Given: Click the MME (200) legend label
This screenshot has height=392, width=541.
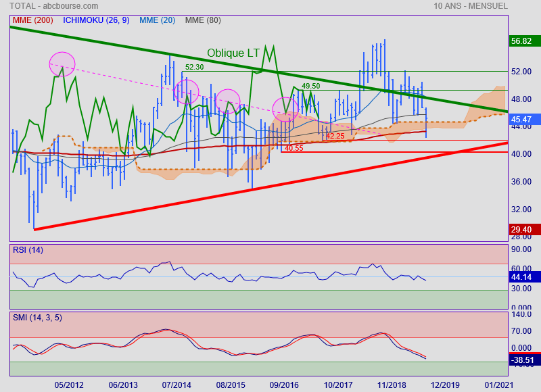Looking at the screenshot, I should tap(32, 20).
